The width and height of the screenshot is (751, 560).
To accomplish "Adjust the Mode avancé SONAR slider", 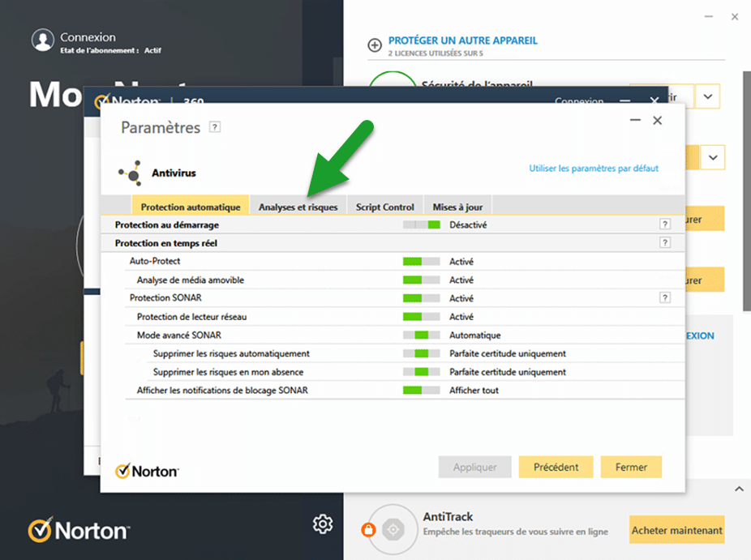I will [x=422, y=335].
